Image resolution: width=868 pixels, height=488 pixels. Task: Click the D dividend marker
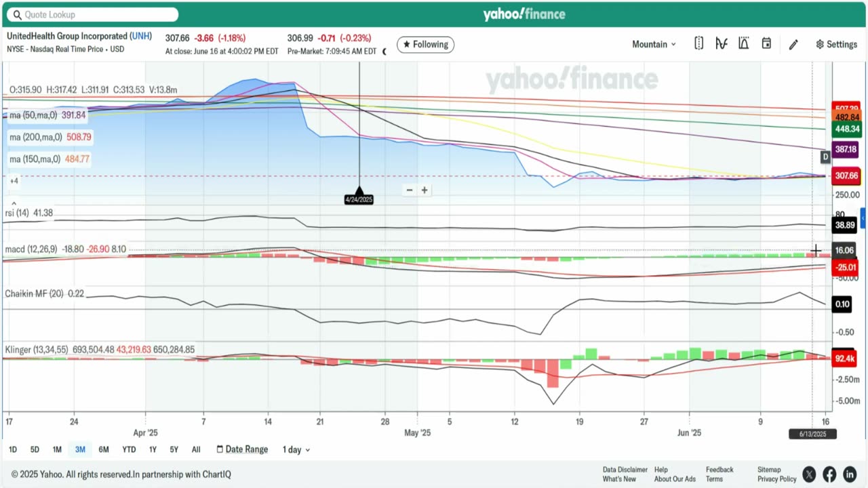tap(825, 157)
